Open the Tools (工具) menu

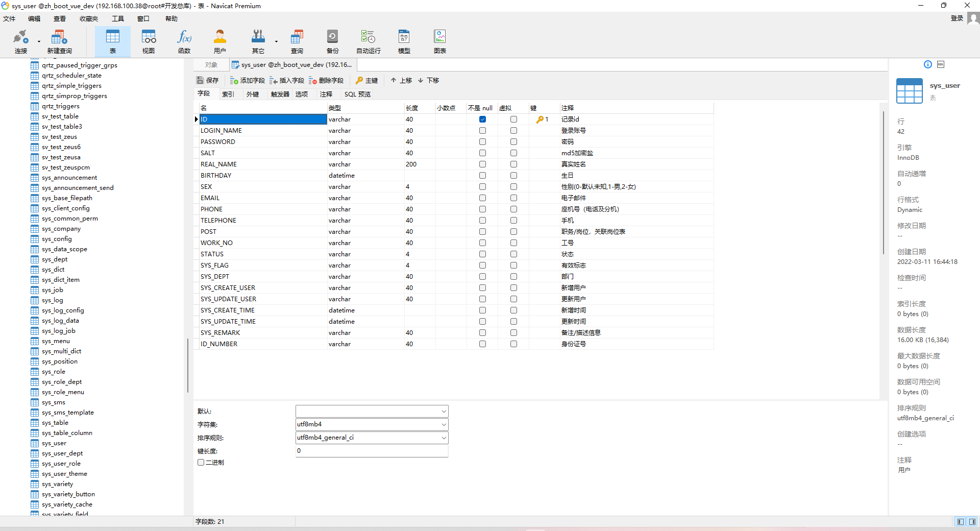pyautogui.click(x=118, y=18)
